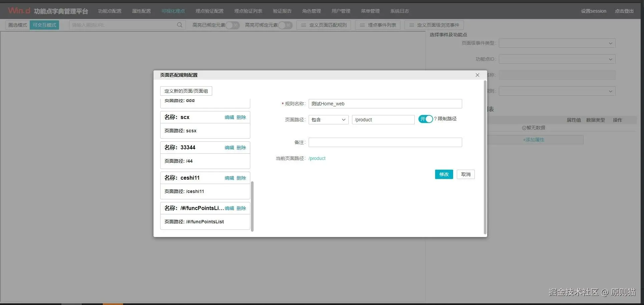Image resolution: width=644 pixels, height=305 pixels.
Task: Click the 页面路径: scsx text
Action: [x=181, y=131]
